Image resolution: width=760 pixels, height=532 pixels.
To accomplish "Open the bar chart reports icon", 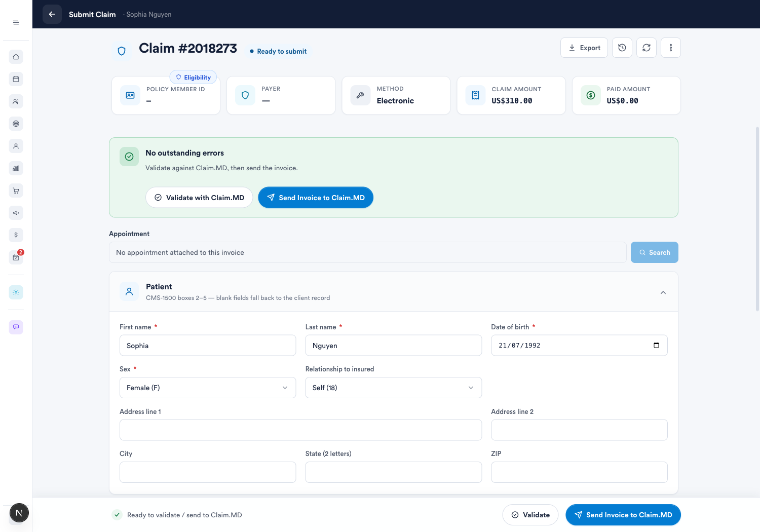I will click(x=16, y=168).
